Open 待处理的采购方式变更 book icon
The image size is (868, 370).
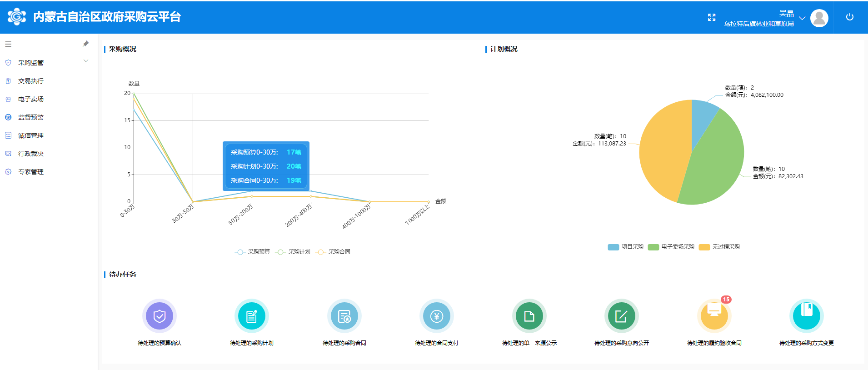coord(807,316)
